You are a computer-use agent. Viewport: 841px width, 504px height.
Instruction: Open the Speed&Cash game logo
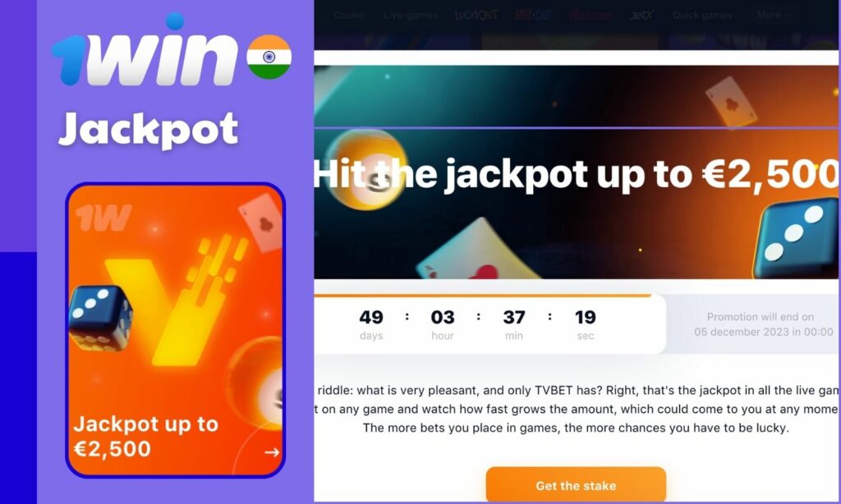[x=532, y=15]
